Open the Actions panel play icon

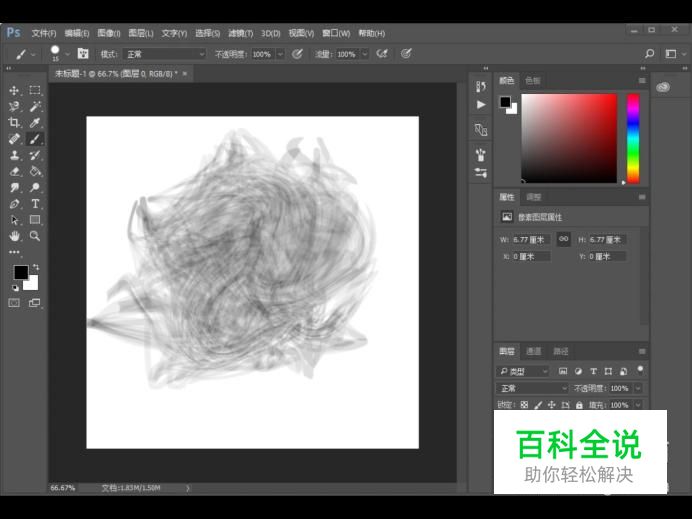point(481,105)
